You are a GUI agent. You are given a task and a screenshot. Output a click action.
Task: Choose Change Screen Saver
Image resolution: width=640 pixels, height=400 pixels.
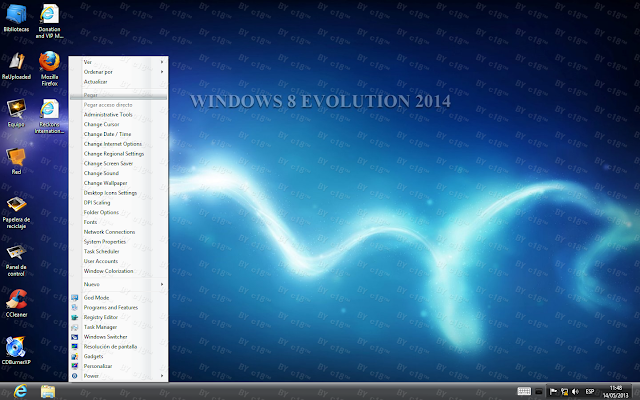pyautogui.click(x=118, y=164)
